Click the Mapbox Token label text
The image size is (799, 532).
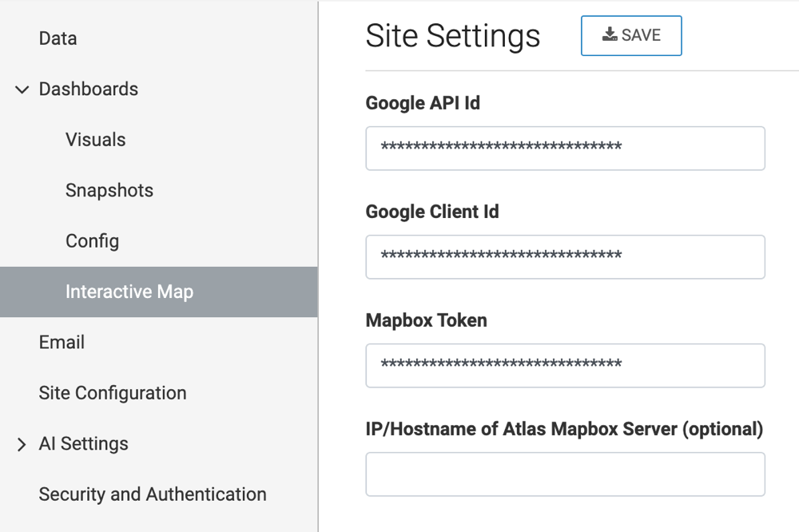pos(426,320)
